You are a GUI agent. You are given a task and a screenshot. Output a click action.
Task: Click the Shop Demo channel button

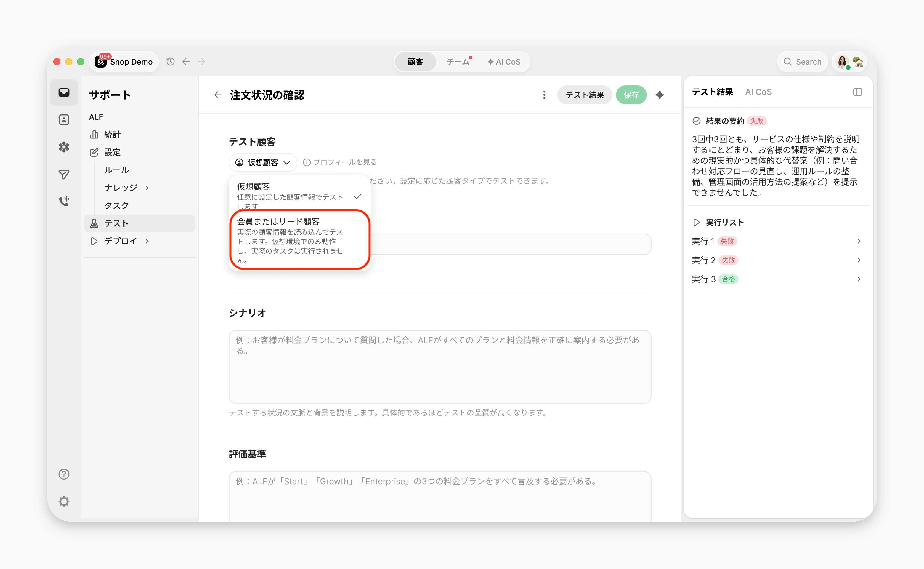[x=124, y=62]
